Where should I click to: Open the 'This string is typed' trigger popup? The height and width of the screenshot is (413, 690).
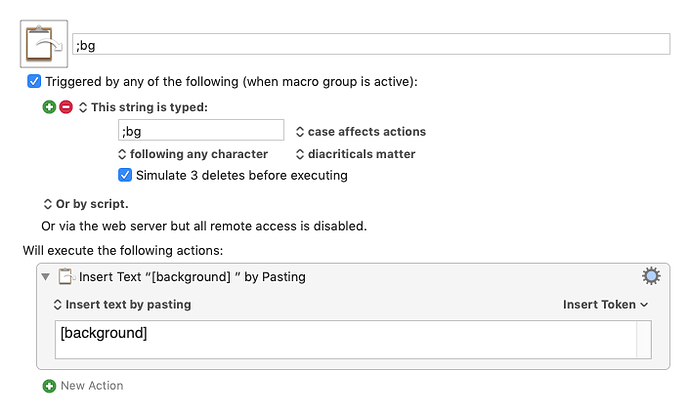(x=143, y=107)
